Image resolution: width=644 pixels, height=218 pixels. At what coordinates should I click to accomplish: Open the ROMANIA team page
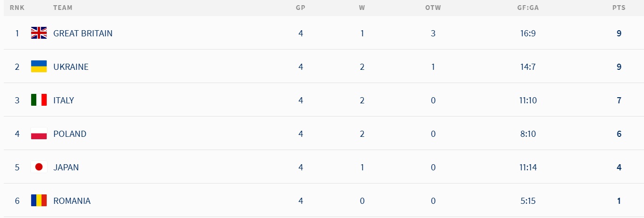[72, 201]
